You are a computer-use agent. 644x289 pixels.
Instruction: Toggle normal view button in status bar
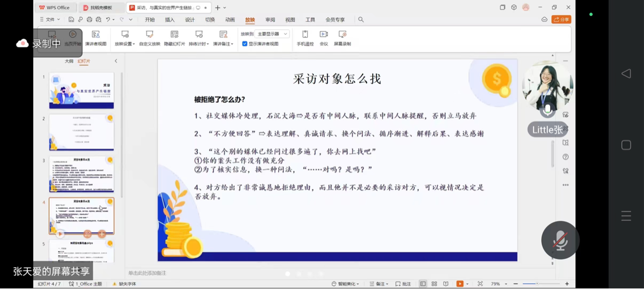(423, 284)
